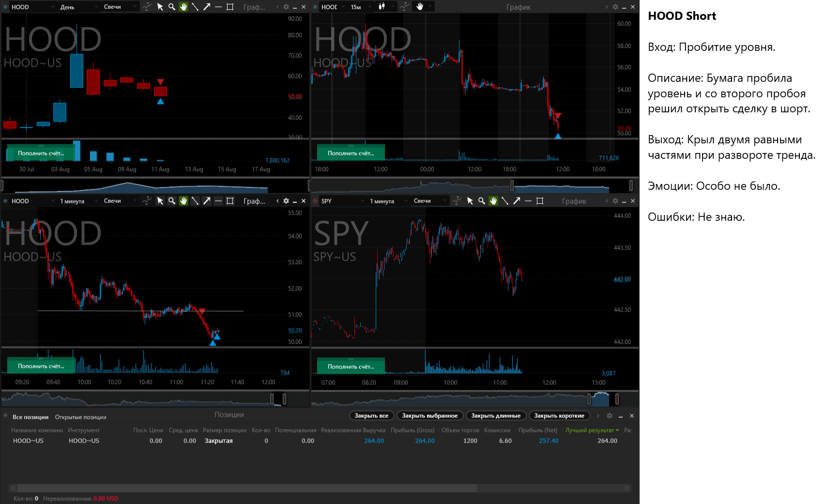Choose the rectangle tool in the HOOD daily chart

(x=230, y=7)
